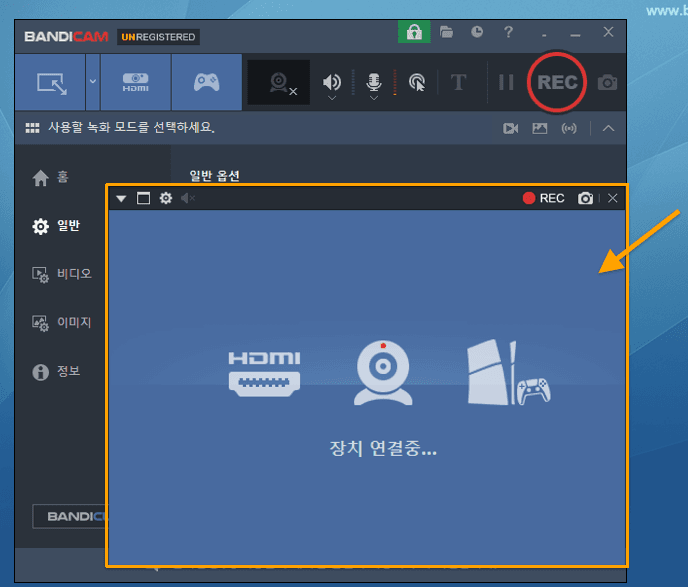This screenshot has height=587, width=688.
Task: Take screenshot with main toolbar camera icon
Action: (x=607, y=82)
